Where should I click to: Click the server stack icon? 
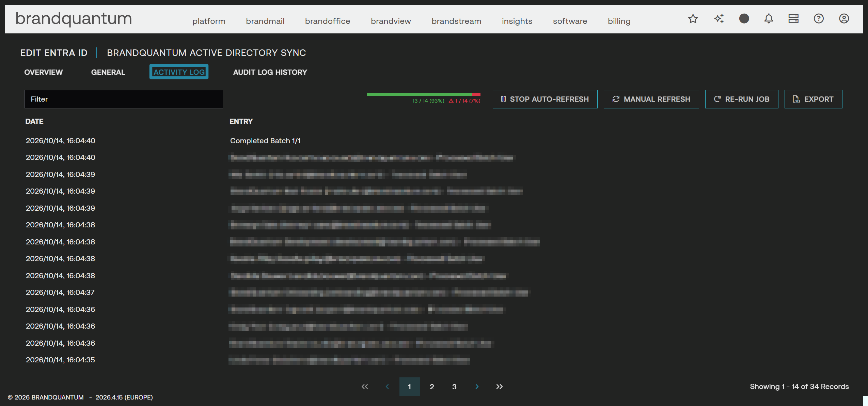793,19
